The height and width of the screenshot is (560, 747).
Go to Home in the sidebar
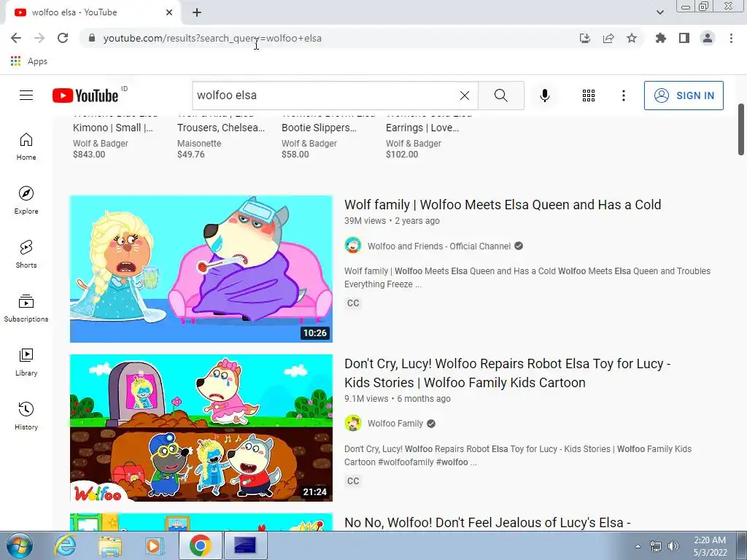coord(26,146)
